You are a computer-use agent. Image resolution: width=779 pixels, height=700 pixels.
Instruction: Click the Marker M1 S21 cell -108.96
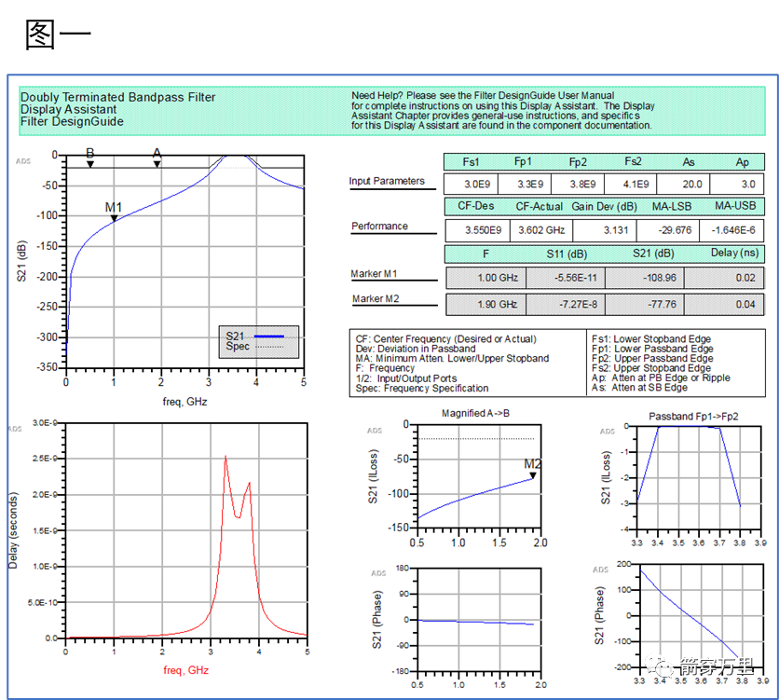(x=645, y=278)
